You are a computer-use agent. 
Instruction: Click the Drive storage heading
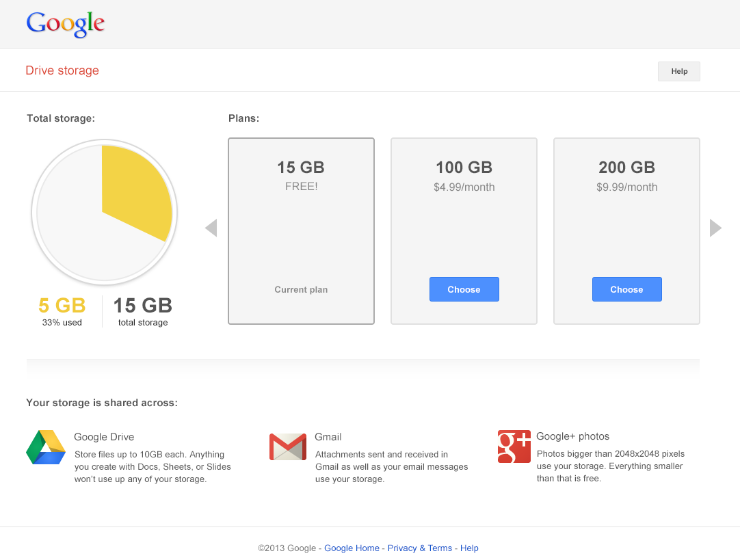[62, 70]
